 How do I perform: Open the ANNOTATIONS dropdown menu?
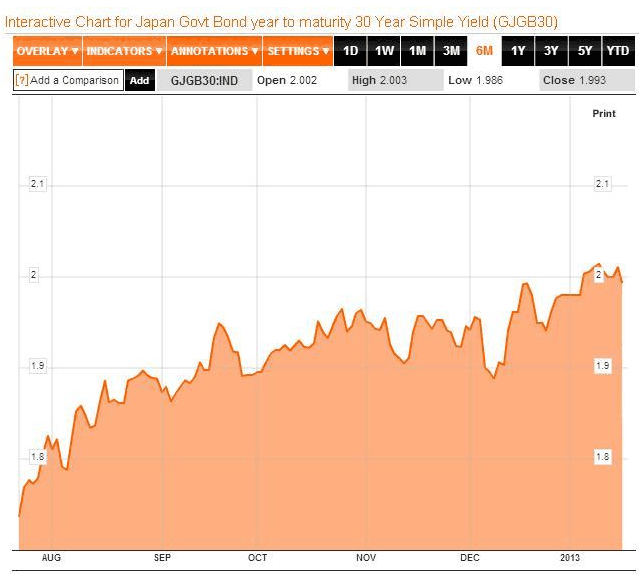[214, 51]
